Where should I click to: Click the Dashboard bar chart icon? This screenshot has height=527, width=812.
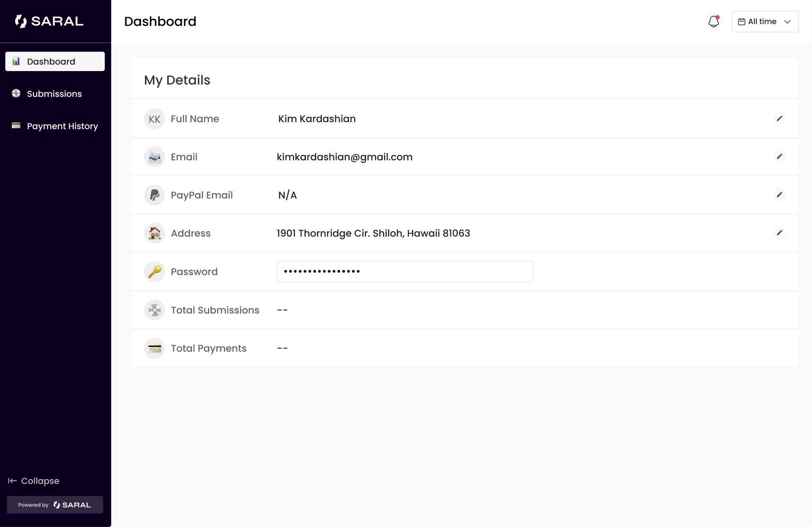pos(16,61)
